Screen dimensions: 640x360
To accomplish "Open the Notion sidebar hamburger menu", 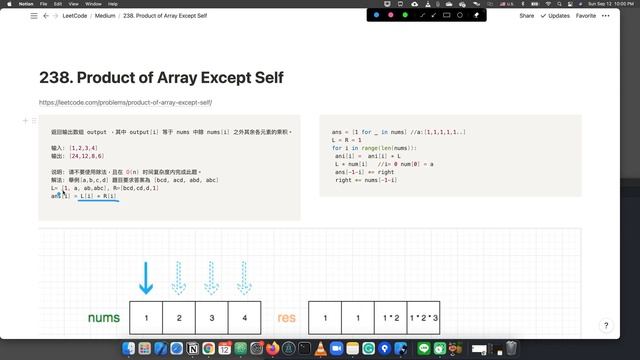I will [34, 16].
